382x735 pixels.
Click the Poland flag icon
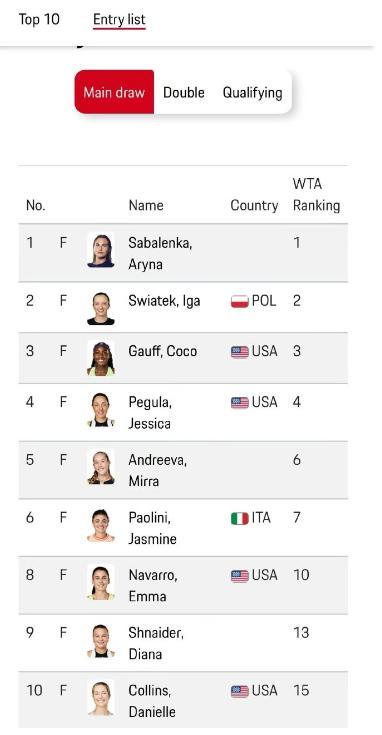[x=240, y=301]
